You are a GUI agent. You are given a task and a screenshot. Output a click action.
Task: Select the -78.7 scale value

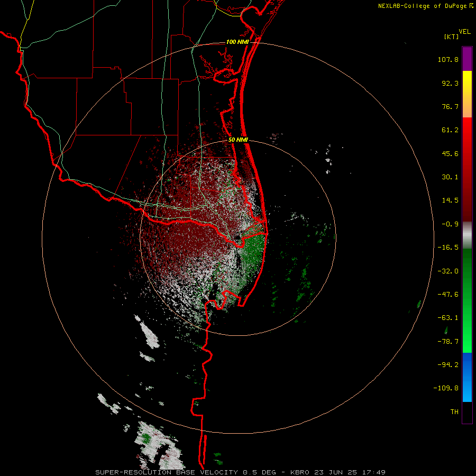[x=448, y=342]
